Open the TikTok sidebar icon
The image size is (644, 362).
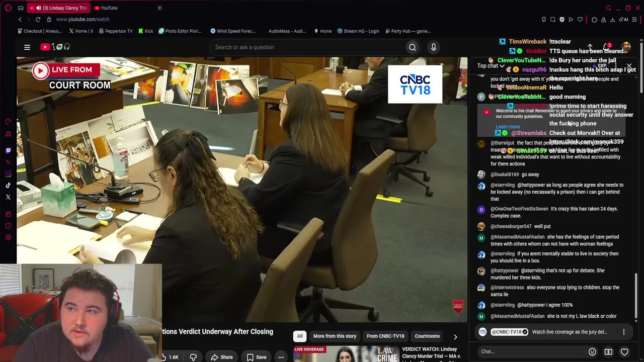pyautogui.click(x=8, y=186)
